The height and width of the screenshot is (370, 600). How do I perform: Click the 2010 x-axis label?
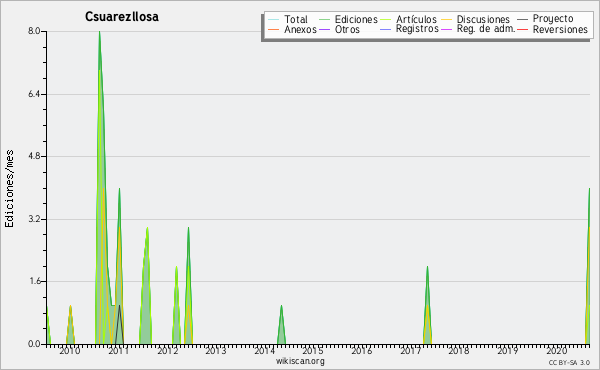[x=70, y=351]
